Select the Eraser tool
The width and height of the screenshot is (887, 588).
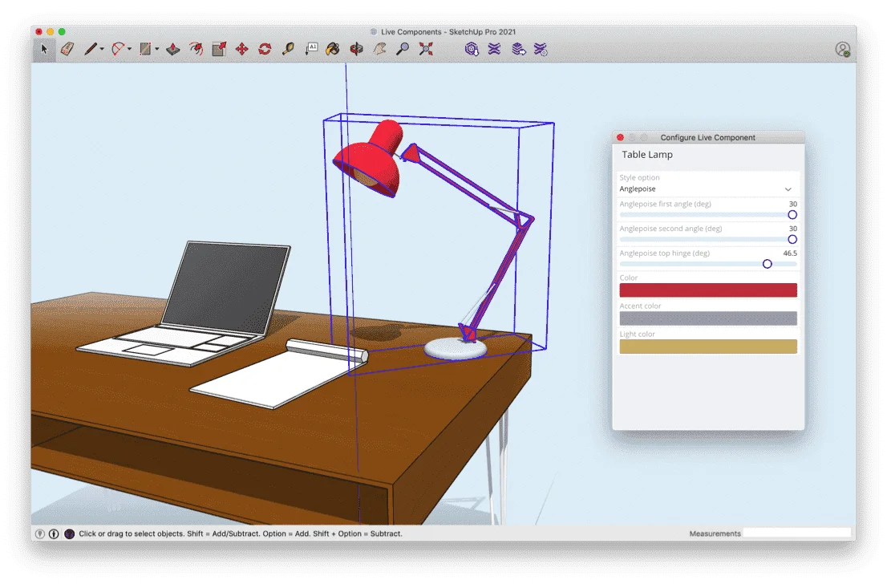pos(67,49)
